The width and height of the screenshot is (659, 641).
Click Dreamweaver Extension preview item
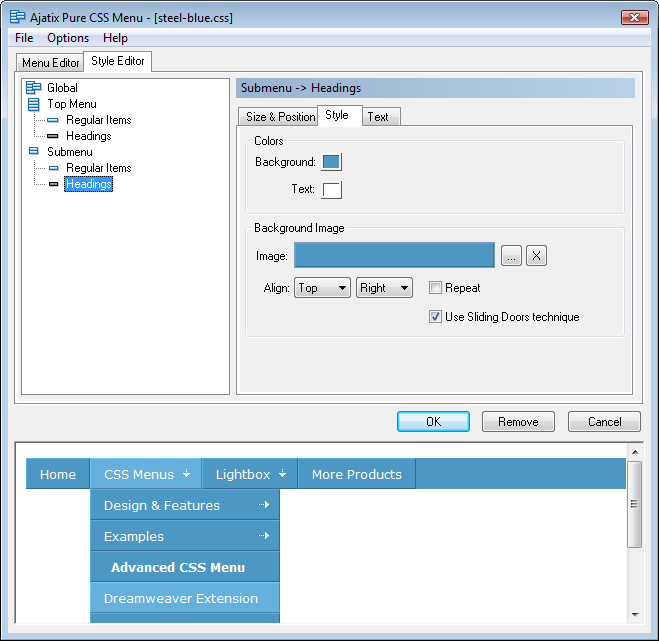185,598
